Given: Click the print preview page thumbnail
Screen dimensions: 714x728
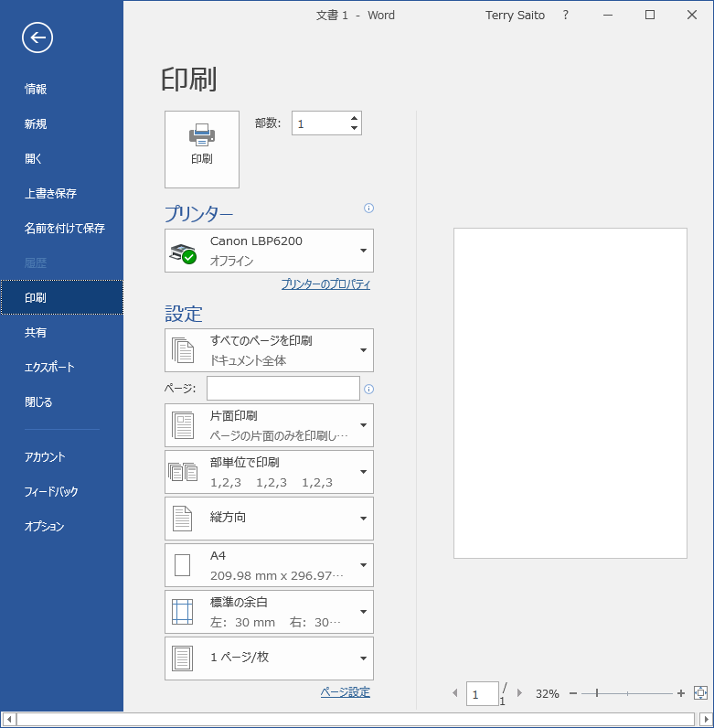Looking at the screenshot, I should coord(570,393).
